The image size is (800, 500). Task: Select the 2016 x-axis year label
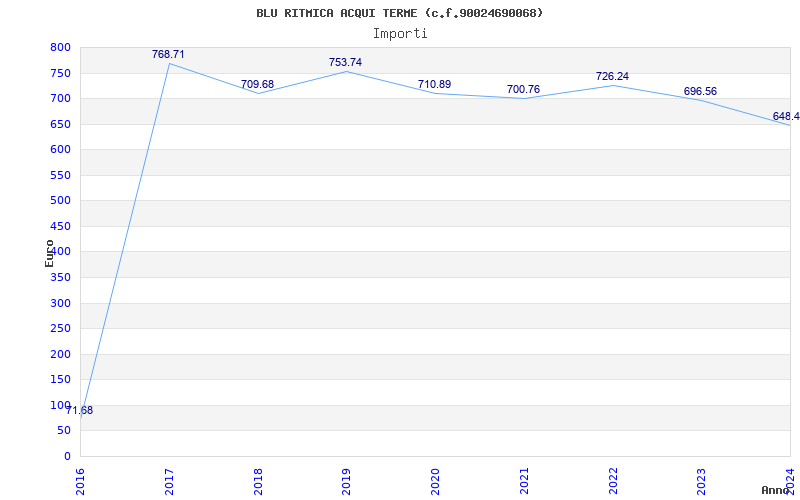tap(80, 482)
